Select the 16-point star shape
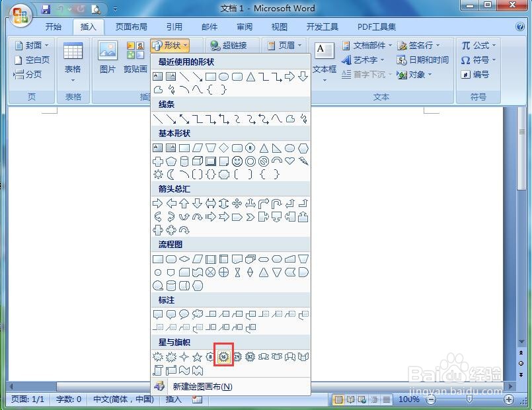Screen dimensions: 532x410 coord(223,356)
